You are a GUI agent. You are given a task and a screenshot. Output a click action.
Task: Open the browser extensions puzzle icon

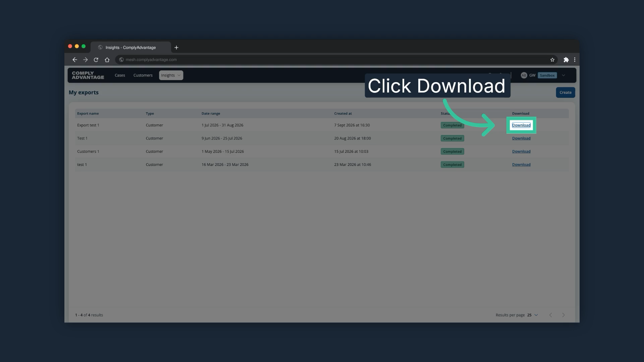(x=566, y=60)
